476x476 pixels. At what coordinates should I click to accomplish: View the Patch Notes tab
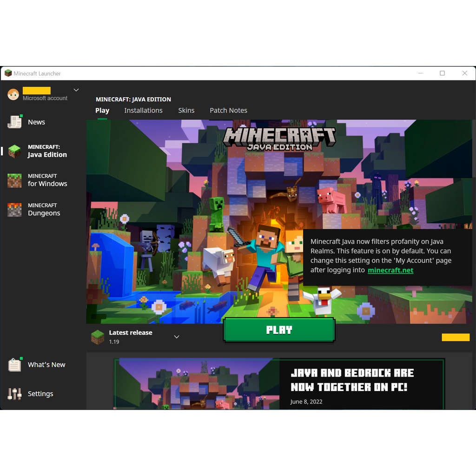point(228,110)
